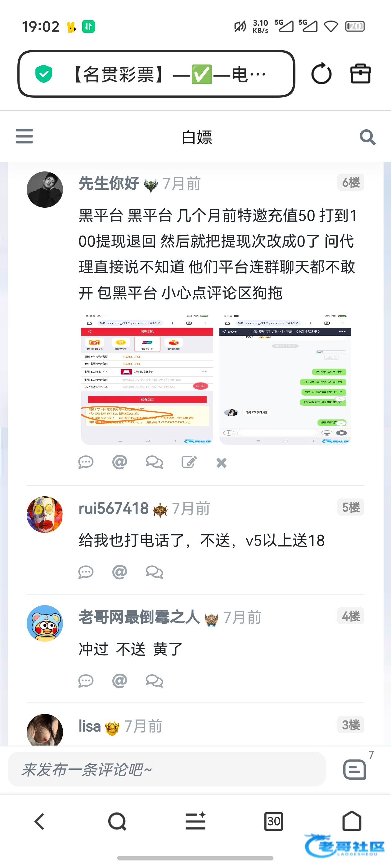Open the briefcase toolbox icon
391x868 pixels.
pyautogui.click(x=360, y=73)
